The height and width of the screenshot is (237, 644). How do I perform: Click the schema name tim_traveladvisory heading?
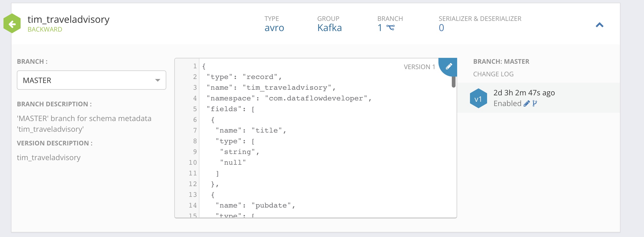click(68, 20)
